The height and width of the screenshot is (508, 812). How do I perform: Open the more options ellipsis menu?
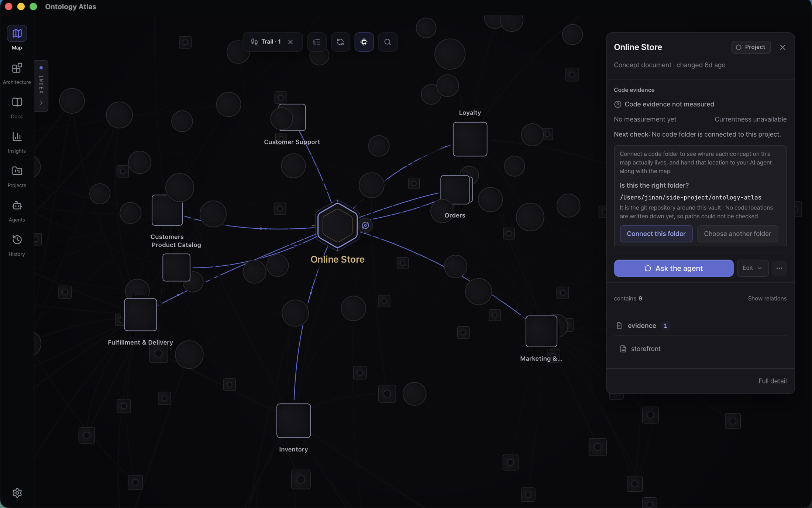point(779,268)
